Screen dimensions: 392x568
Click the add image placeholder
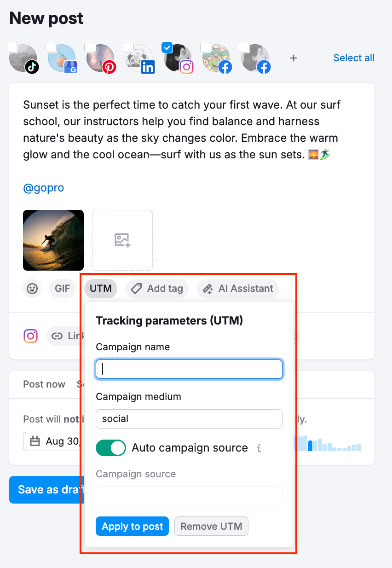point(122,240)
